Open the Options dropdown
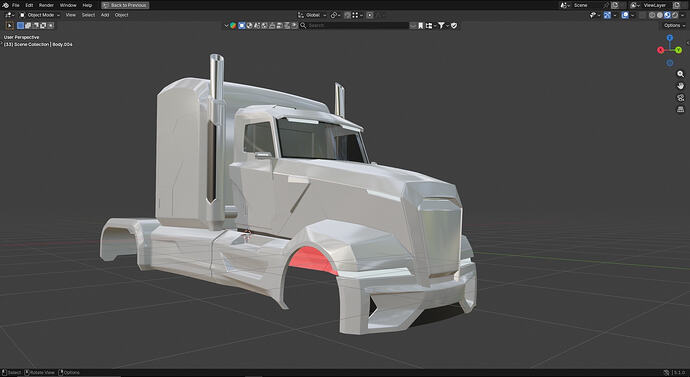Viewport: 690px width, 377px height. point(674,26)
